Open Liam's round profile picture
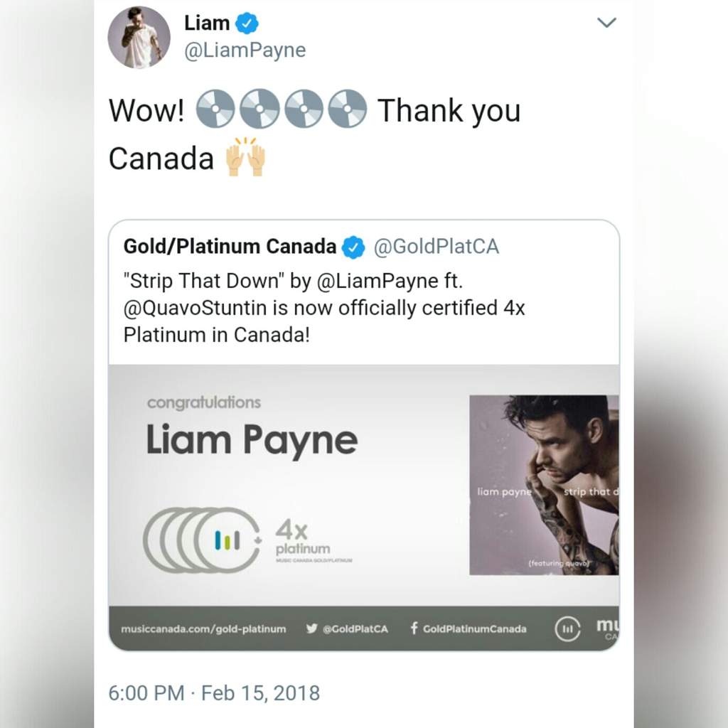 139,37
